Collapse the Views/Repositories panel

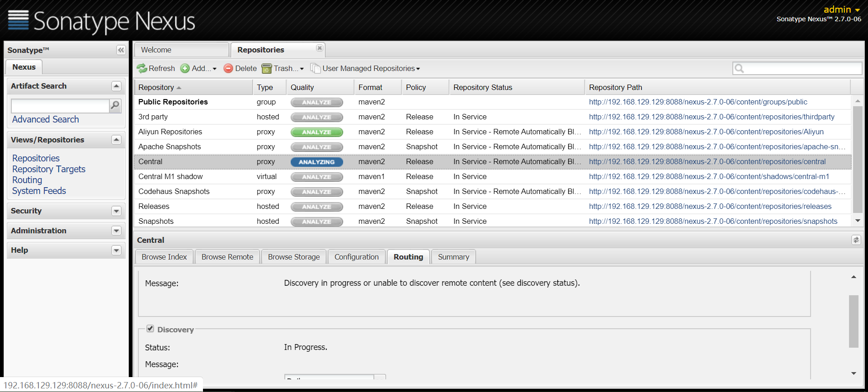pyautogui.click(x=116, y=140)
